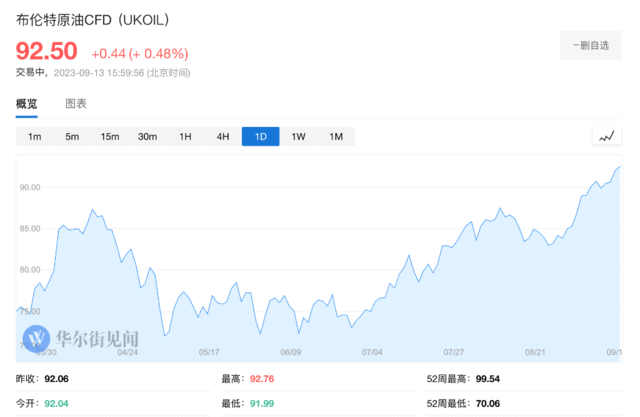Click the 52周最低 value 70.06
The width and height of the screenshot is (640, 417).
[488, 404]
